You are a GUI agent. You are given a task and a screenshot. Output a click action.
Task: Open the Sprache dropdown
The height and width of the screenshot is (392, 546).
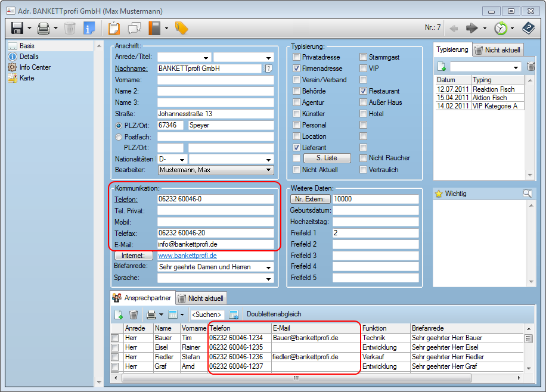pyautogui.click(x=268, y=279)
